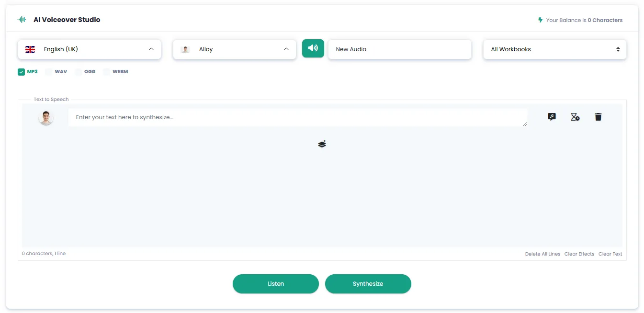Click the Alloy voice avatar thumbnail in dropdown

click(x=185, y=49)
